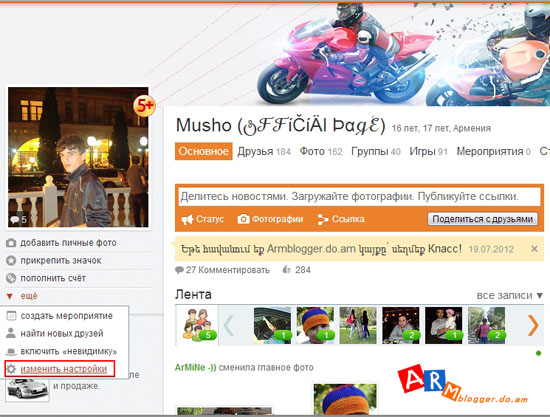
Task: Open the Фото 162 tab
Action: (321, 152)
